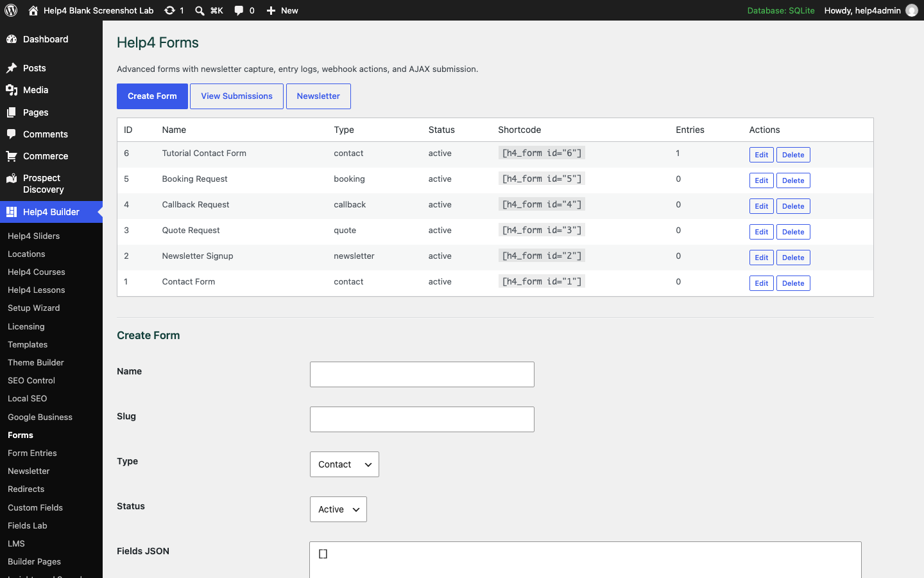Click the Callback Request form name

click(196, 204)
